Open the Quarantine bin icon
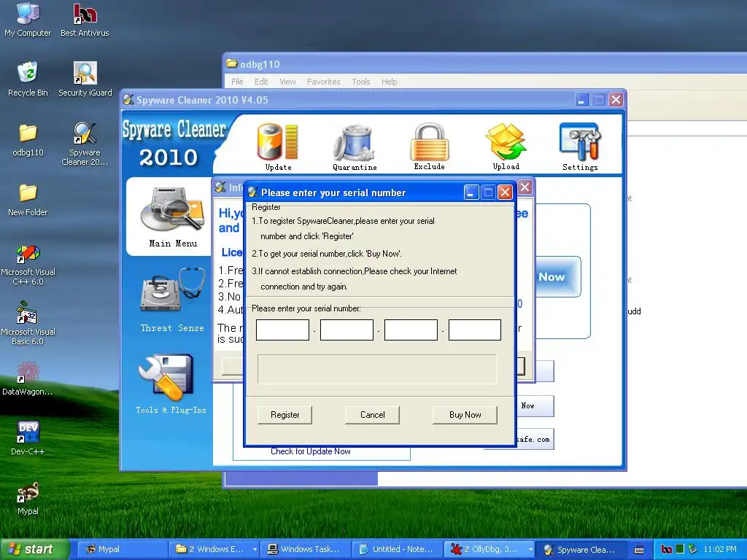Image resolution: width=747 pixels, height=560 pixels. pyautogui.click(x=355, y=147)
